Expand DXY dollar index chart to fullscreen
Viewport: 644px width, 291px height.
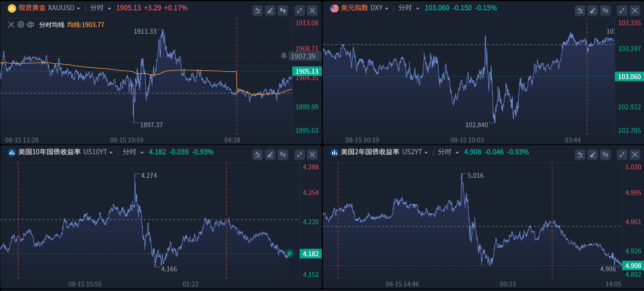(x=622, y=11)
